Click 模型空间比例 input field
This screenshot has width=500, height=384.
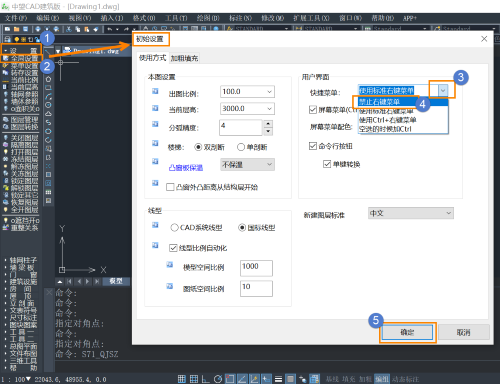coord(256,268)
